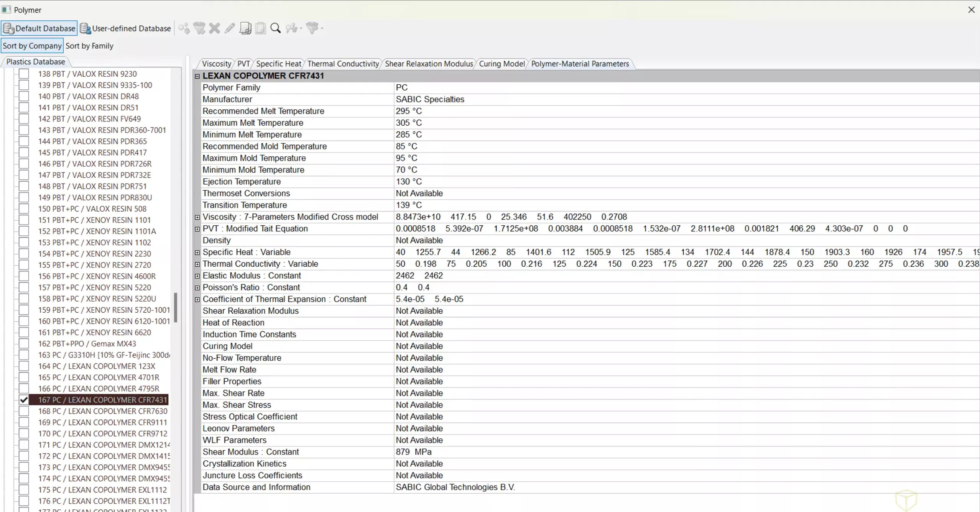Check 145 PBT VALOX RESIN PDR417
The height and width of the screenshot is (512, 980).
pyautogui.click(x=24, y=153)
